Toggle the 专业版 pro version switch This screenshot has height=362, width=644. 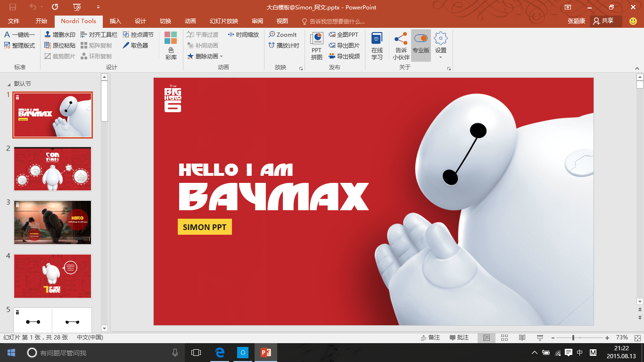tap(421, 46)
